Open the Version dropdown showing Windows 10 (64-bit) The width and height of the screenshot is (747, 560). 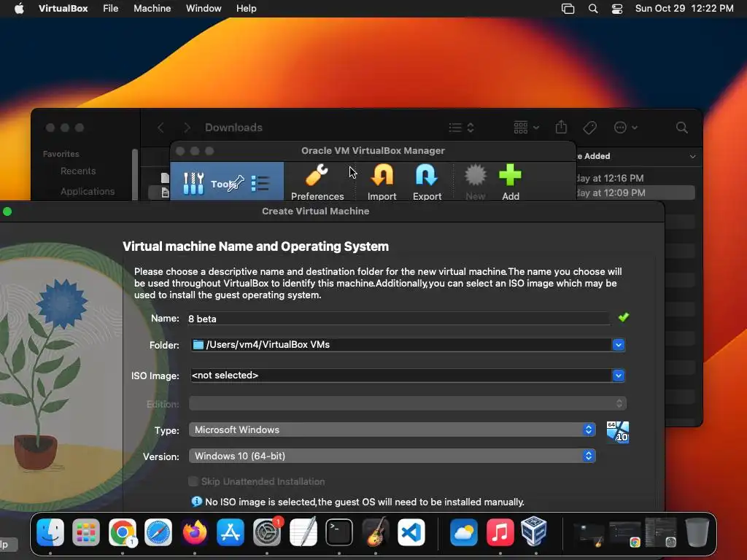[392, 456]
